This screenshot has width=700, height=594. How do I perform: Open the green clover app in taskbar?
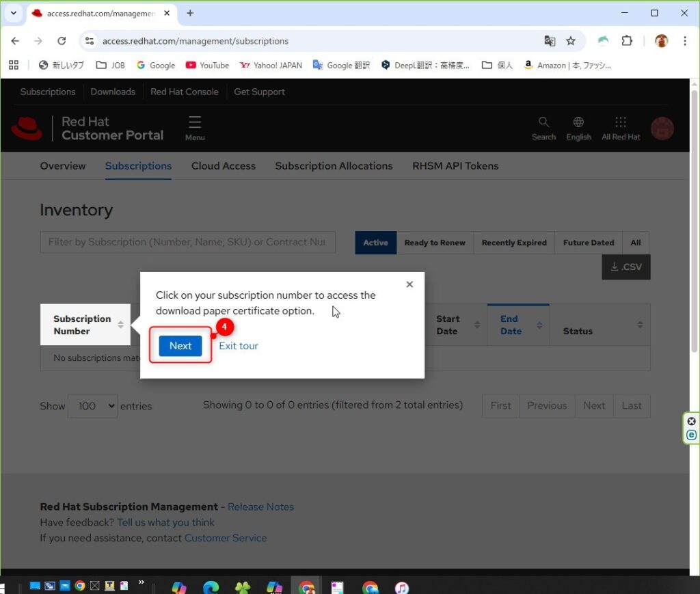(x=243, y=587)
